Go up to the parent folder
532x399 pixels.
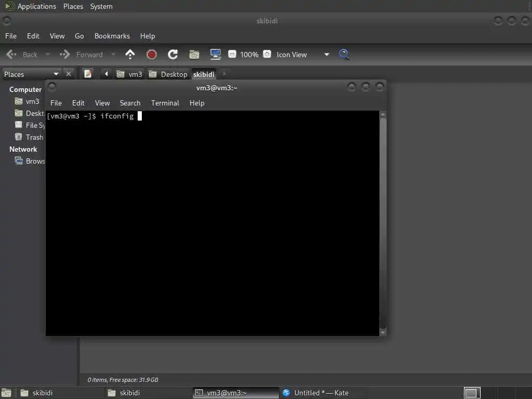[x=130, y=54]
